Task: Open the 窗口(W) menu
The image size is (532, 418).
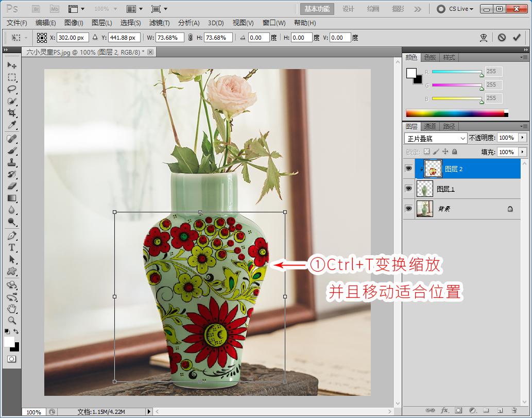Action: tap(274, 23)
